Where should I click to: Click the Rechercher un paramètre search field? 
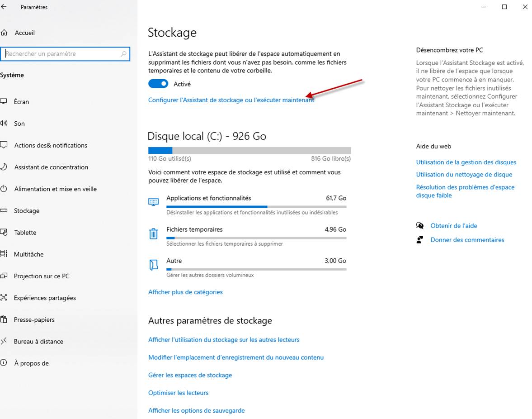[x=61, y=54]
